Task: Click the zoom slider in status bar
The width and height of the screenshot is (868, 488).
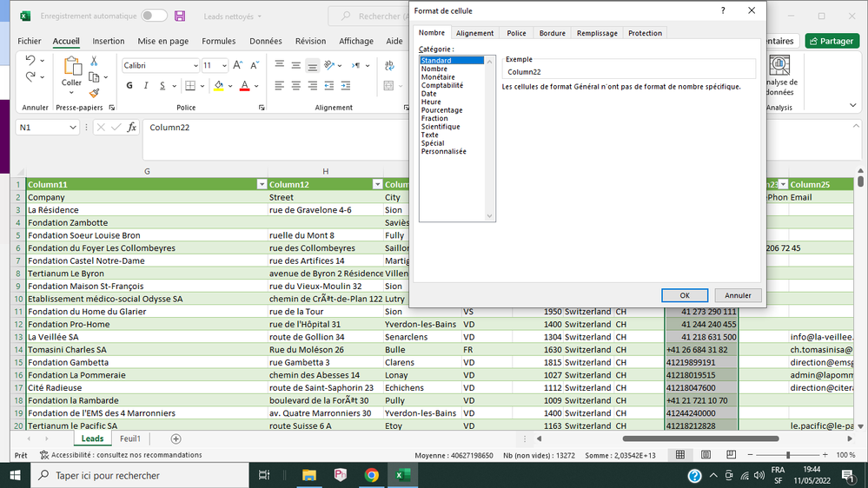Action: (788, 455)
